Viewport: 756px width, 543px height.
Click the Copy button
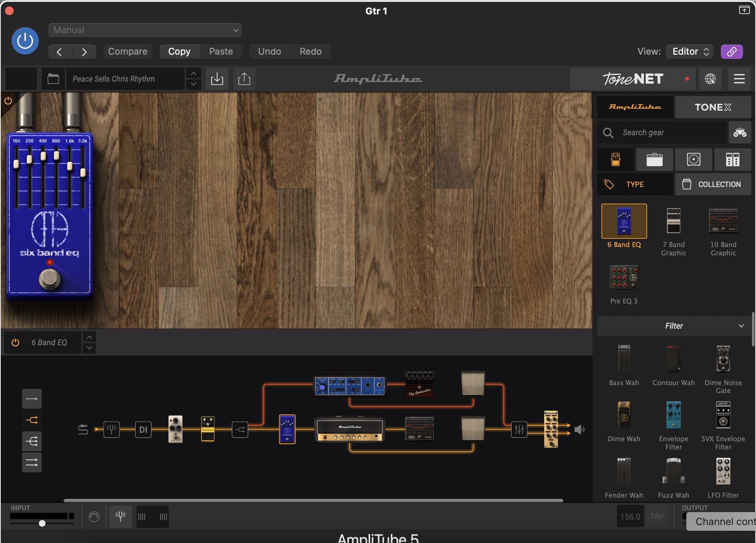click(x=179, y=52)
